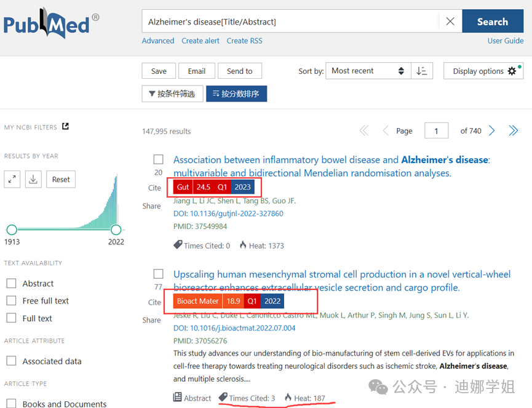Check the Free full text filter
This screenshot has height=408, width=532.
(11, 300)
